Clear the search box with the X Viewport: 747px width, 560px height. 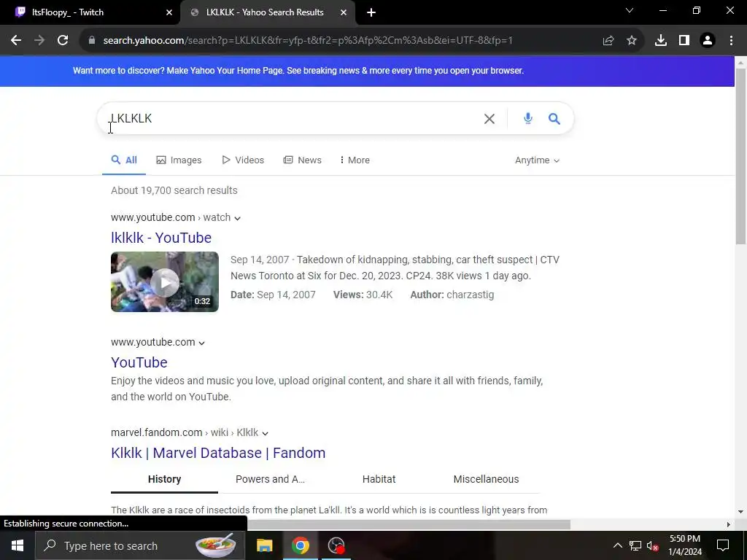coord(489,119)
